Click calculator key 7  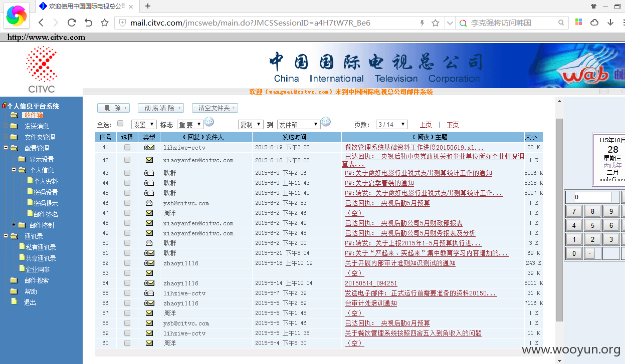(574, 211)
